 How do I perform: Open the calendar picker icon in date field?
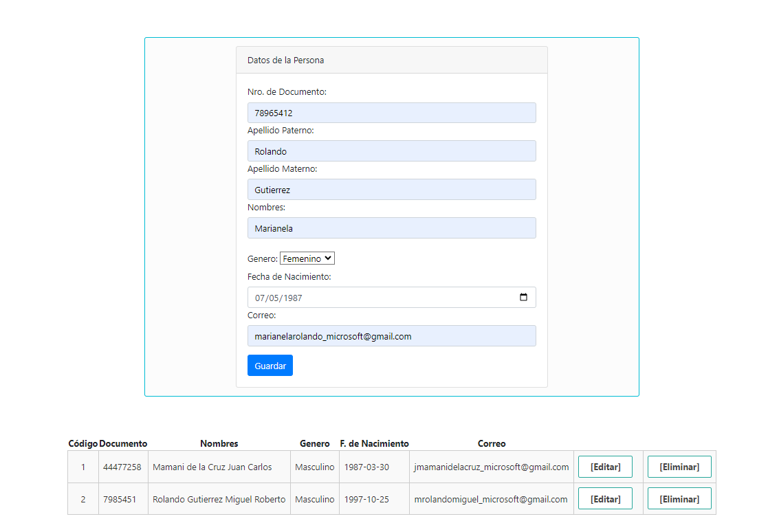pos(523,298)
